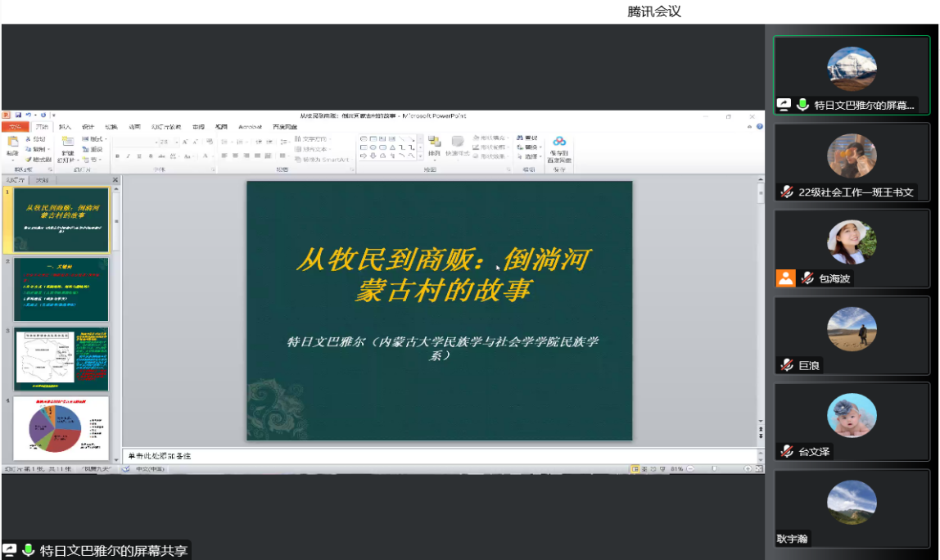Open the Insert ribbon tab
The image size is (940, 560).
65,127
